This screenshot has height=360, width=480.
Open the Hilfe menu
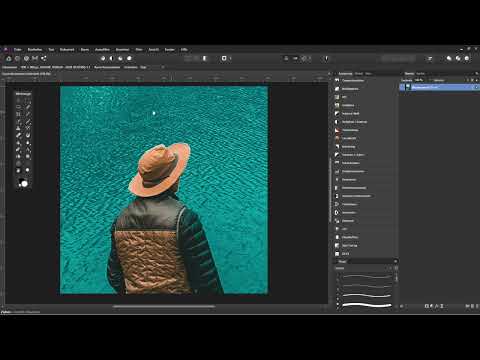pyautogui.click(x=184, y=49)
